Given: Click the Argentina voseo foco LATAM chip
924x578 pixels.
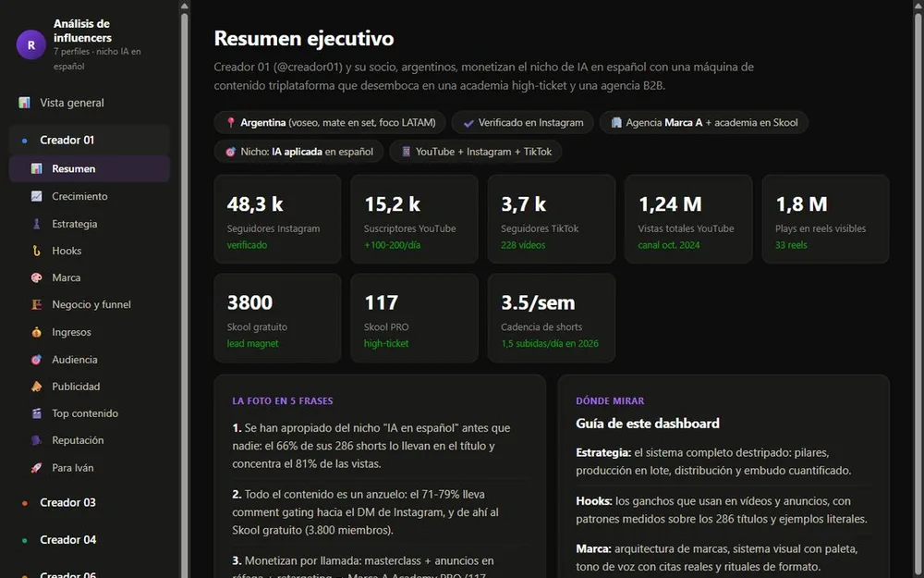Looking at the screenshot, I should coord(330,123).
